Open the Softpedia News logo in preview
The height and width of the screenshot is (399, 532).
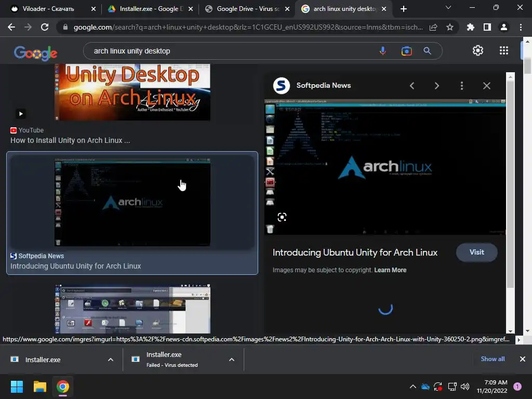click(281, 86)
